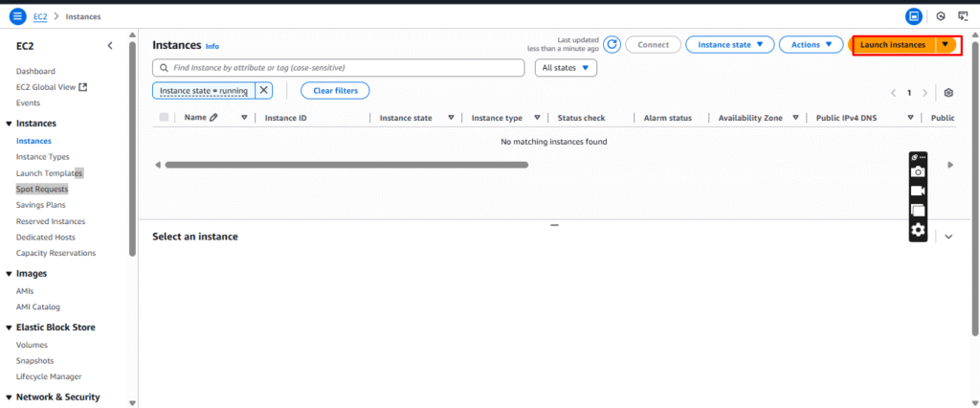Click the table horizontal scrollbar thumb

346,165
